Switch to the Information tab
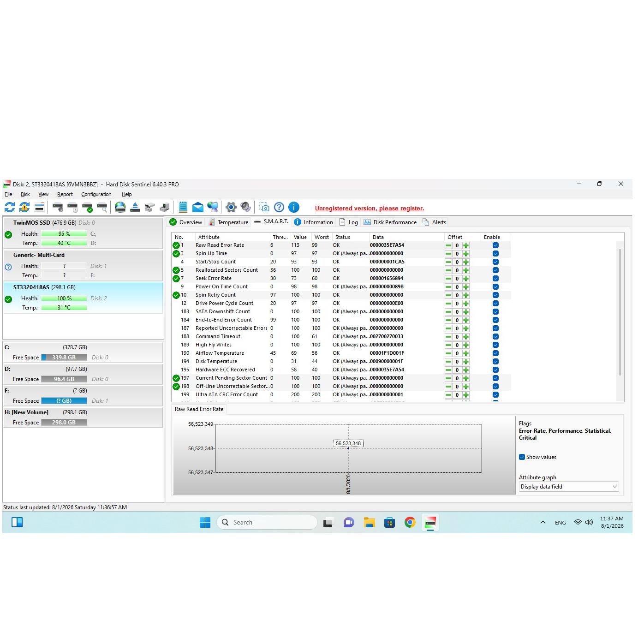 313,222
